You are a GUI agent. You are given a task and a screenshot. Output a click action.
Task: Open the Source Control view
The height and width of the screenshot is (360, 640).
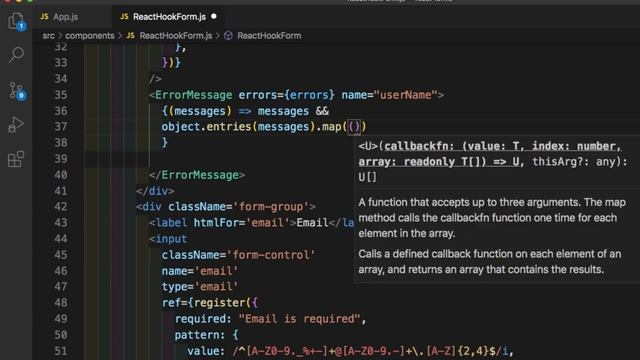click(16, 91)
